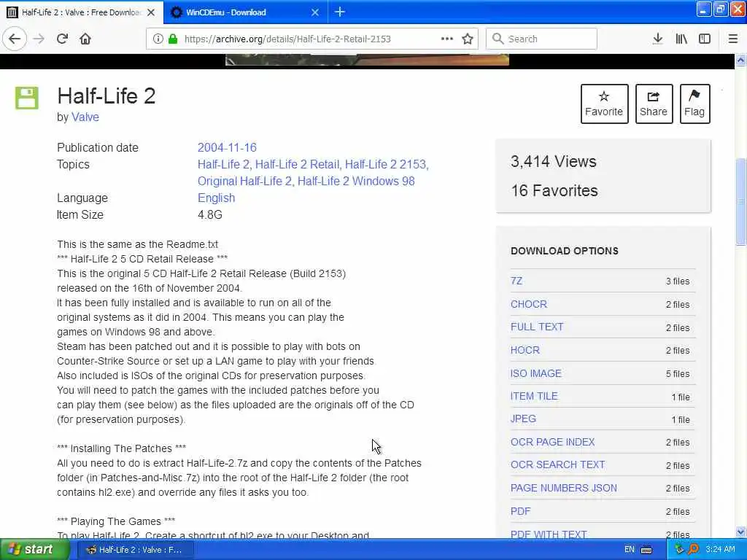747x560 pixels.
Task: Open the Firefox hamburger menu
Action: click(x=733, y=39)
